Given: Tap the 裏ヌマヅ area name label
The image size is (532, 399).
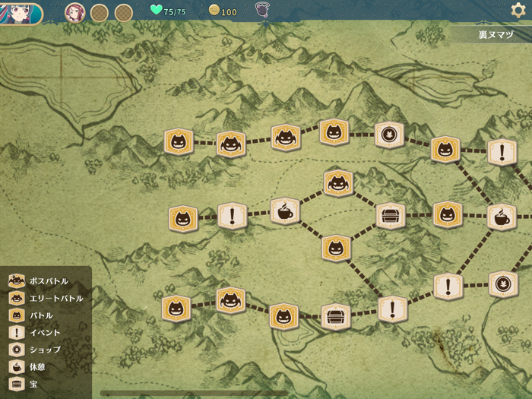Looking at the screenshot, I should (496, 35).
